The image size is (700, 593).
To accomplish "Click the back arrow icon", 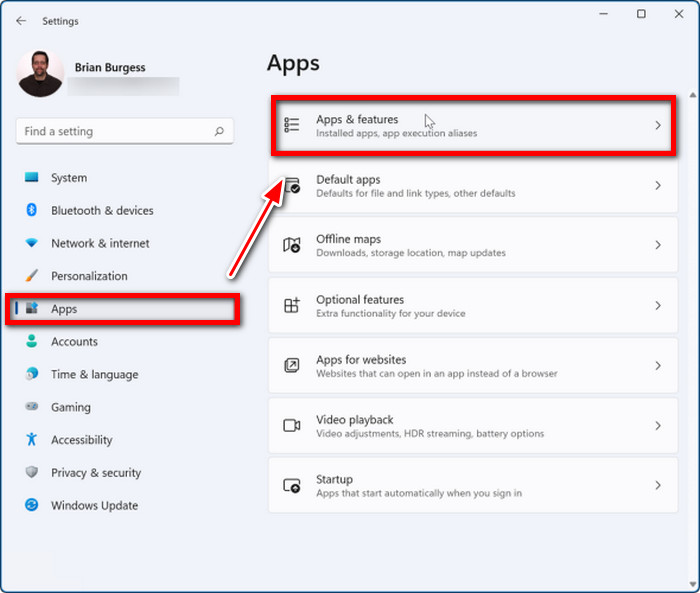I will [21, 21].
